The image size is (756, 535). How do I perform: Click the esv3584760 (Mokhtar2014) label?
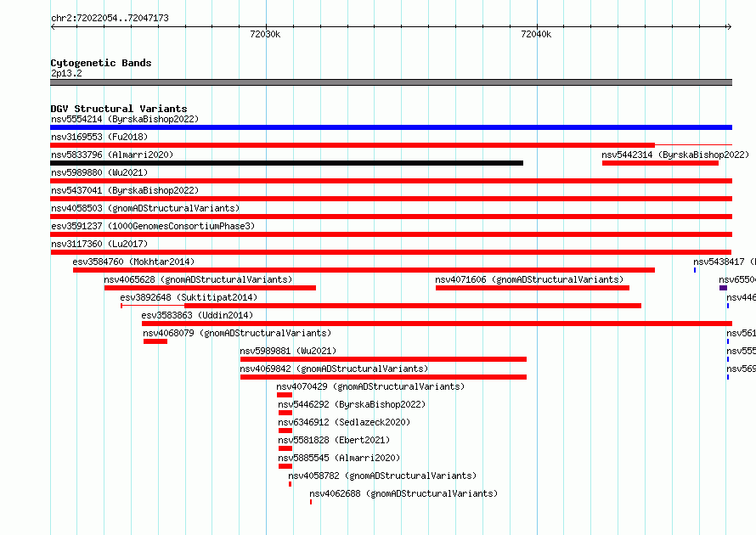(x=133, y=262)
